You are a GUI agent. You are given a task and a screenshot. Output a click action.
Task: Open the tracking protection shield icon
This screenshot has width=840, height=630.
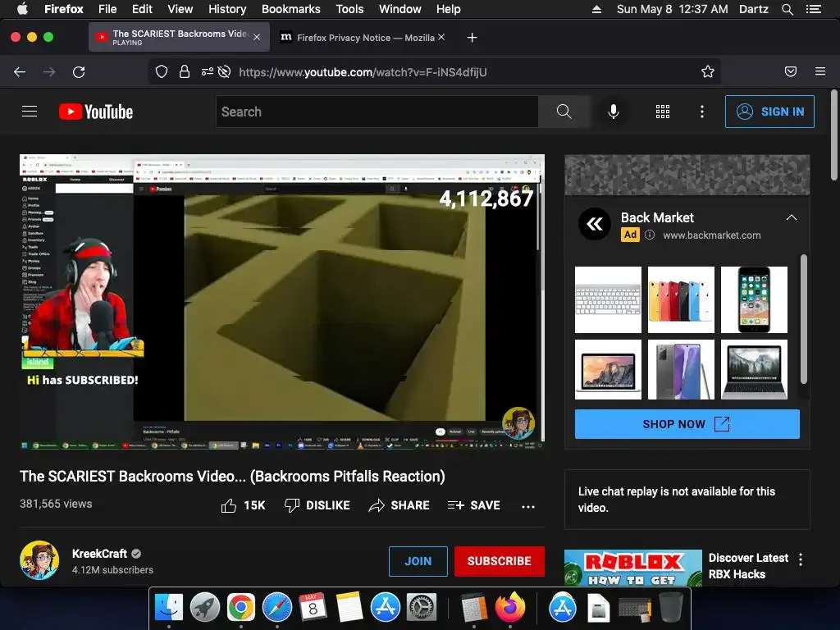click(x=162, y=72)
